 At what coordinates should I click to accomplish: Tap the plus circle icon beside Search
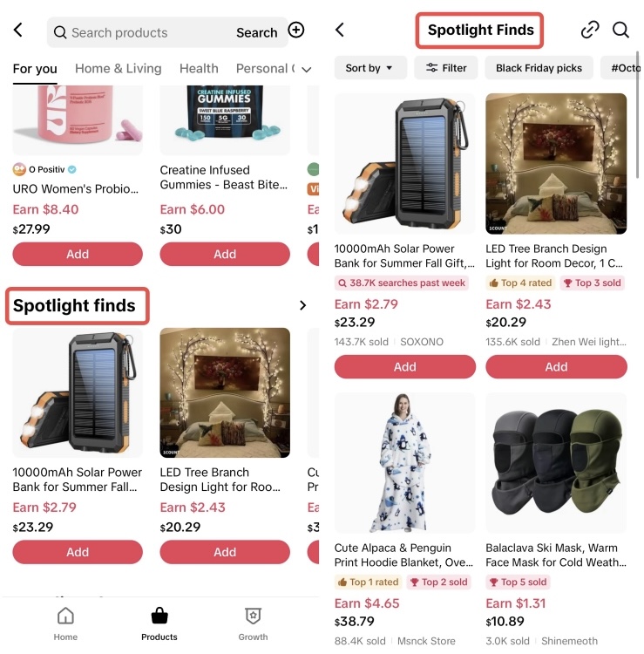[296, 30]
